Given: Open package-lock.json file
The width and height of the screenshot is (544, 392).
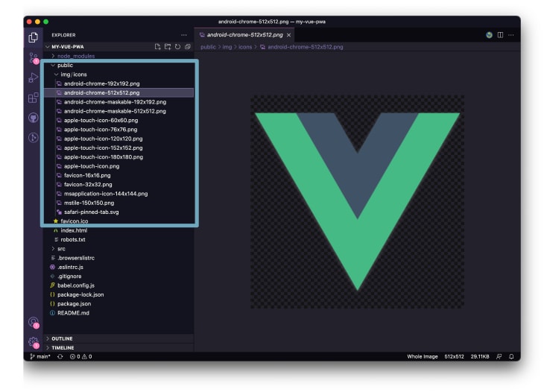Looking at the screenshot, I should click(x=119, y=295).
